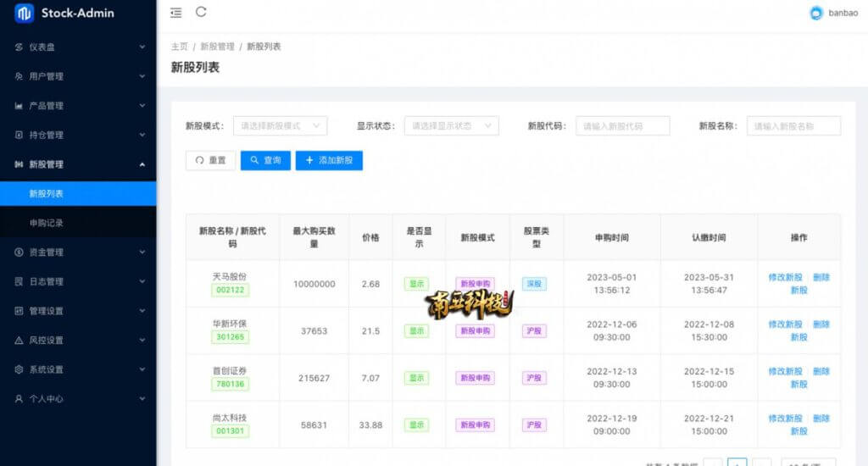The image size is (868, 466).
Task: Click the refresh icon in top bar
Action: [201, 12]
